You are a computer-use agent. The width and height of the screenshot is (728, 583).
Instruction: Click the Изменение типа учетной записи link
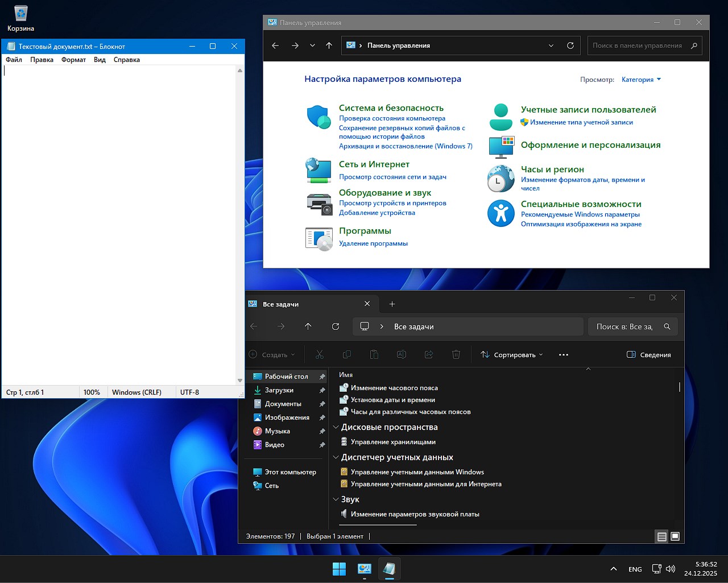click(x=581, y=122)
